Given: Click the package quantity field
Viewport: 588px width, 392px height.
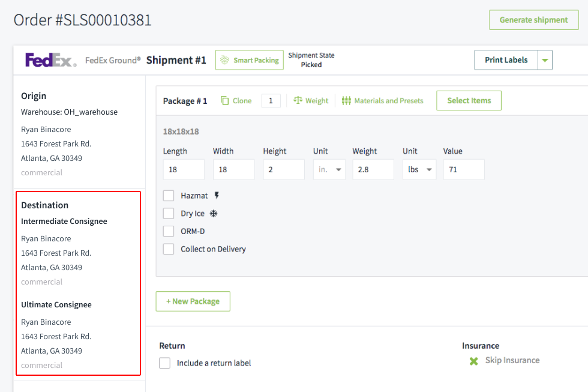Looking at the screenshot, I should [271, 100].
